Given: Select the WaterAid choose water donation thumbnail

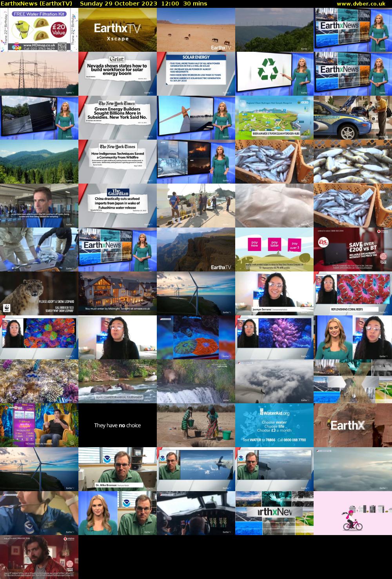Looking at the screenshot, I should [x=274, y=425].
